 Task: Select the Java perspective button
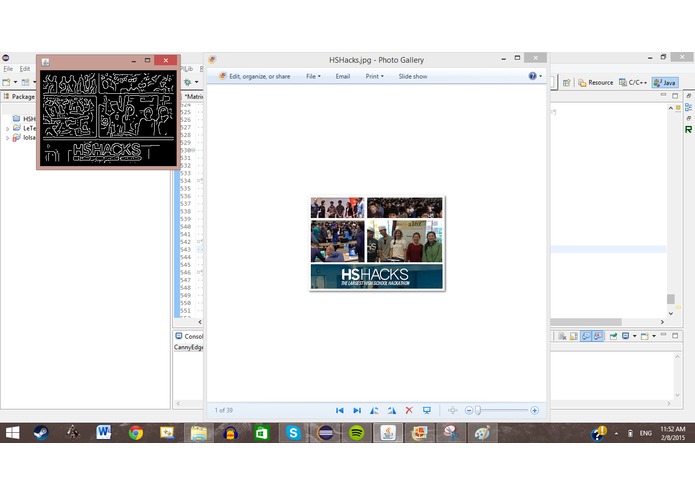[665, 83]
